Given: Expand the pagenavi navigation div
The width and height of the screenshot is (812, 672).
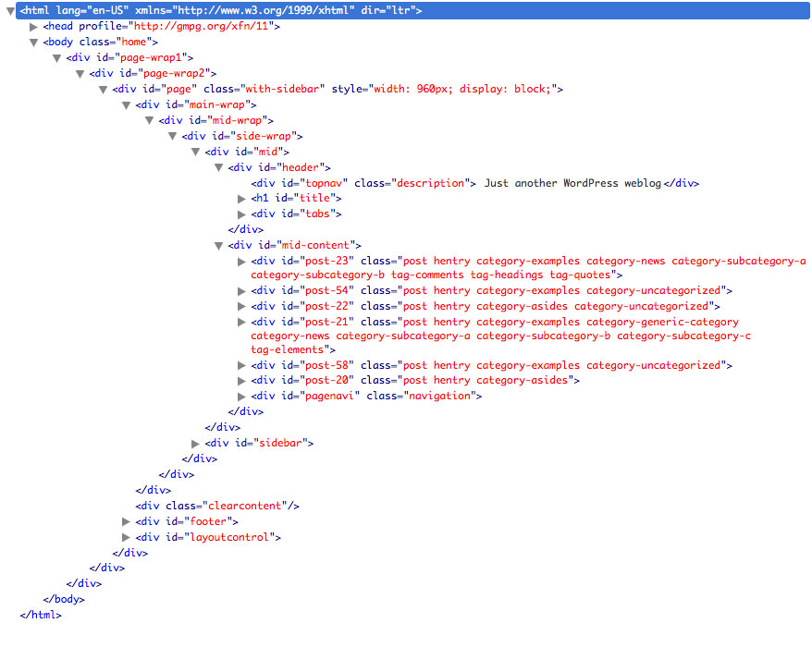Looking at the screenshot, I should pyautogui.click(x=241, y=396).
